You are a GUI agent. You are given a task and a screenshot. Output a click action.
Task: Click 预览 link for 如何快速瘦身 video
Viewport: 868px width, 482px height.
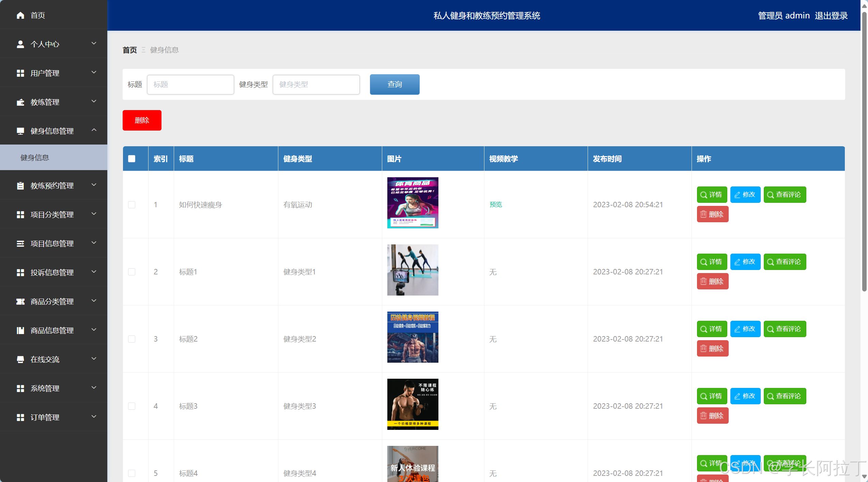point(496,205)
